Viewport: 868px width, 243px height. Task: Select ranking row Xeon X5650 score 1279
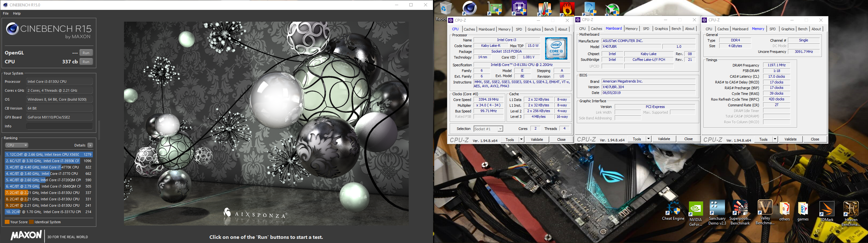(x=49, y=154)
